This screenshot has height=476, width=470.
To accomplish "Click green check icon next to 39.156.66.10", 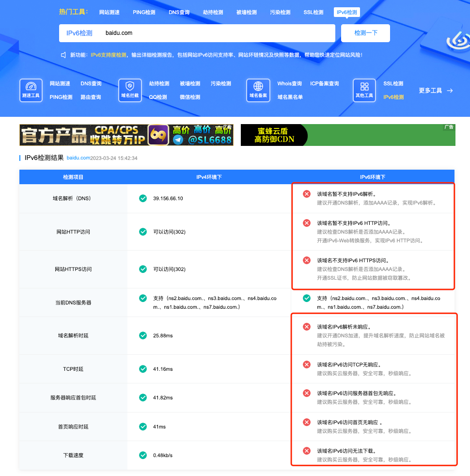I will pyautogui.click(x=143, y=198).
